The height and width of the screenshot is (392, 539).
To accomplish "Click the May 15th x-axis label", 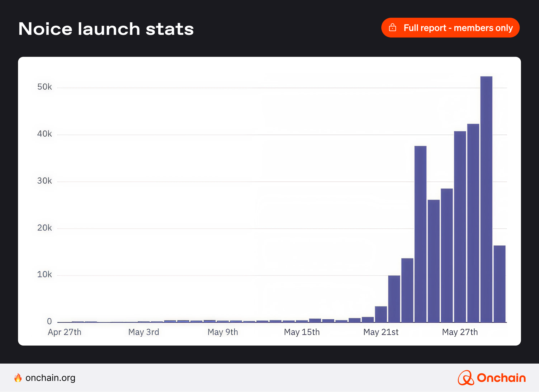I will click(x=302, y=332).
